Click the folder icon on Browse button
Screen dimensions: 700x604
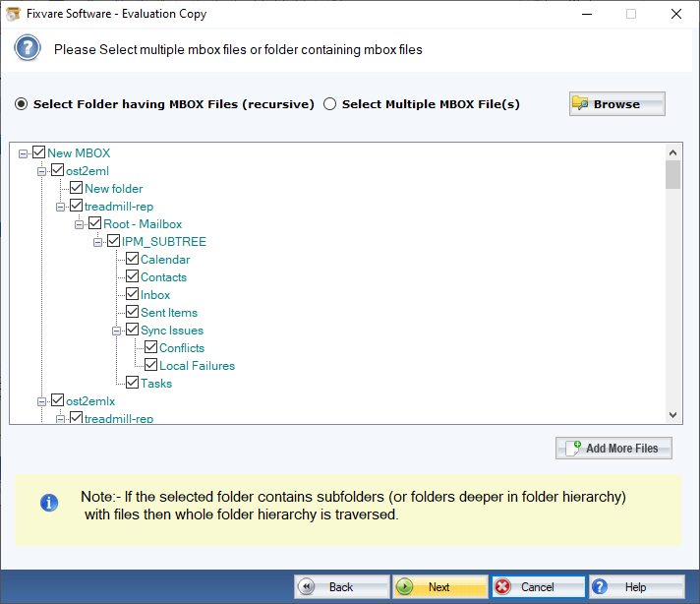(581, 104)
